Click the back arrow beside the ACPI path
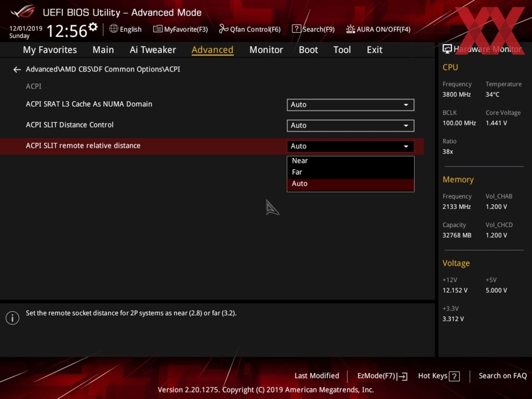 [x=17, y=70]
